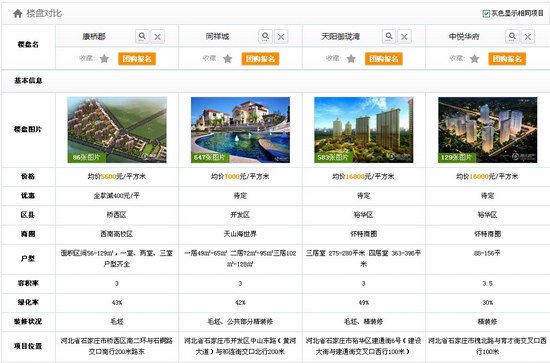Click the search icon for 同祥城
This screenshot has width=550, height=363.
[266, 36]
